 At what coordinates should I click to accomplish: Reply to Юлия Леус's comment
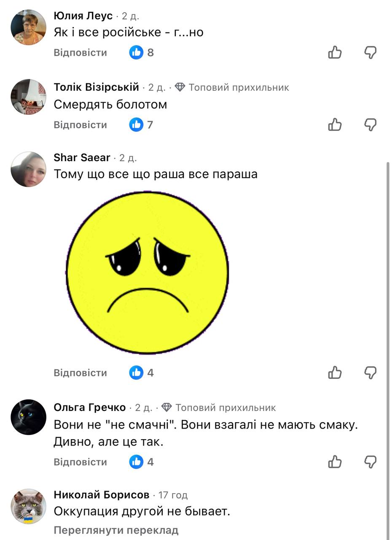click(x=81, y=53)
